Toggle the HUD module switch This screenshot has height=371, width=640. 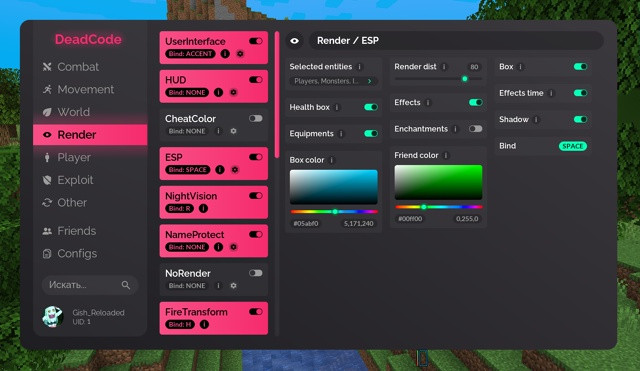click(256, 80)
